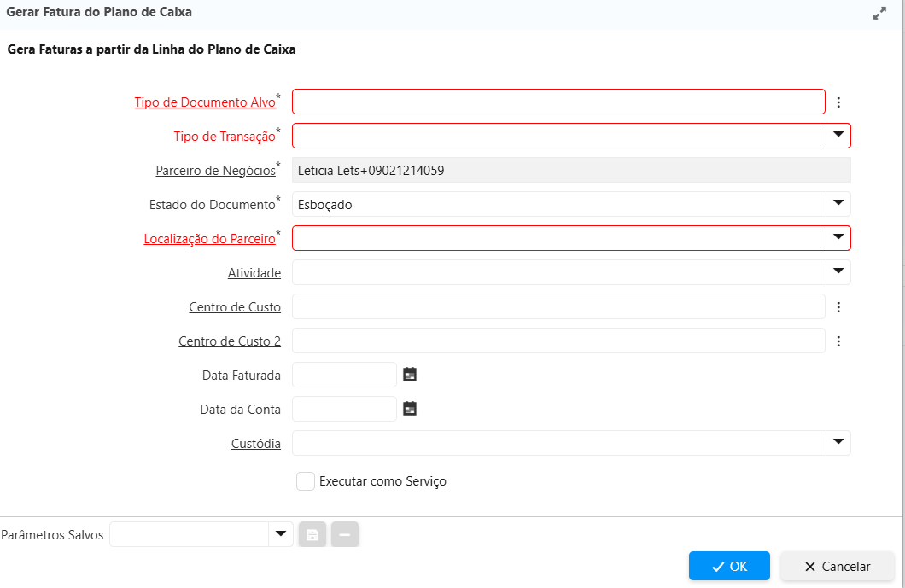905x588 pixels.
Task: Open the Atividade dropdown list
Action: click(x=838, y=272)
